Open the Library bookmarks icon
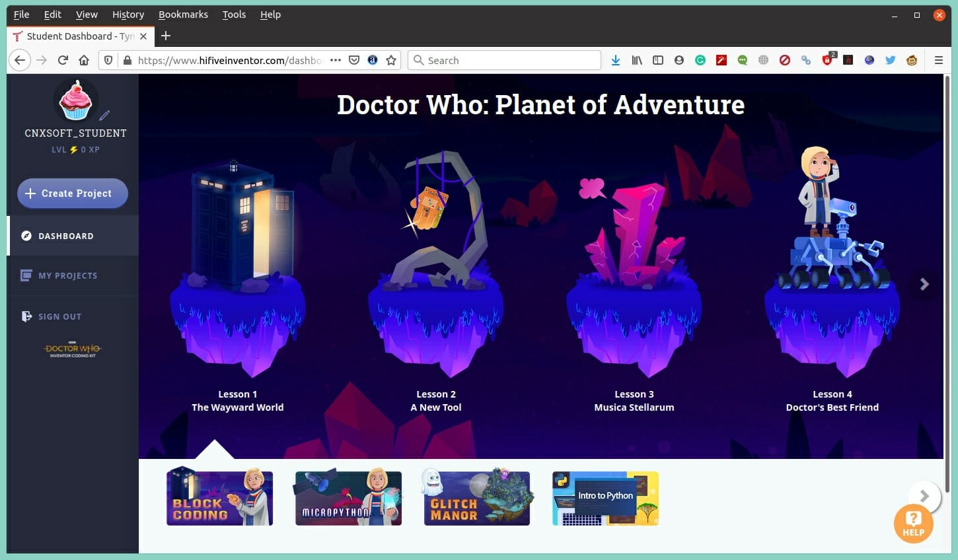 [x=637, y=60]
